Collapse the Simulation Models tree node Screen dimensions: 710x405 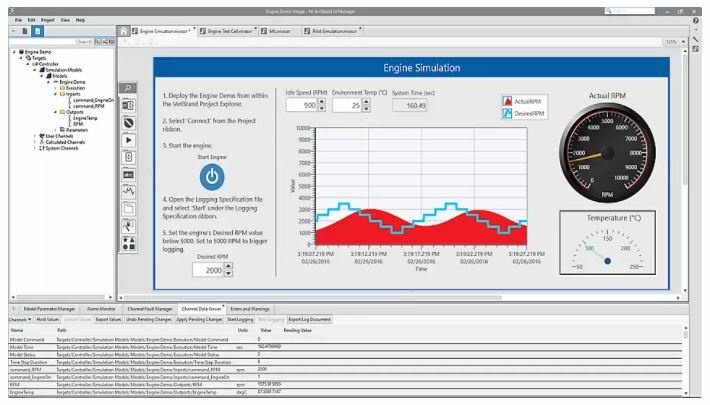[35, 70]
